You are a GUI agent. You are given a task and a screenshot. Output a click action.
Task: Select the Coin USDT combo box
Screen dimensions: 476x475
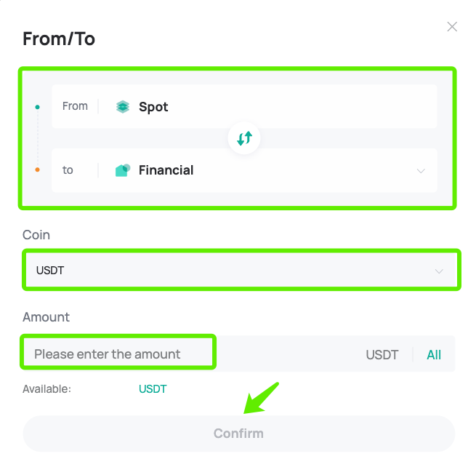point(242,270)
